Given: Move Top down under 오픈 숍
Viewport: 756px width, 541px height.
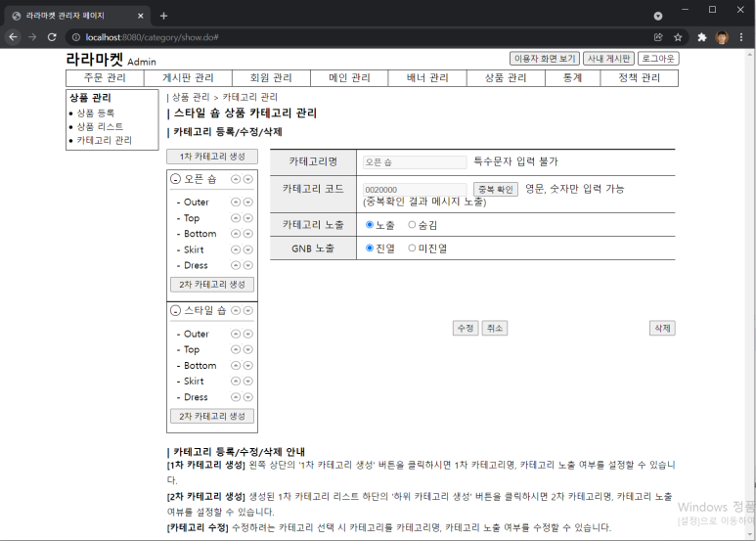Looking at the screenshot, I should tap(247, 218).
